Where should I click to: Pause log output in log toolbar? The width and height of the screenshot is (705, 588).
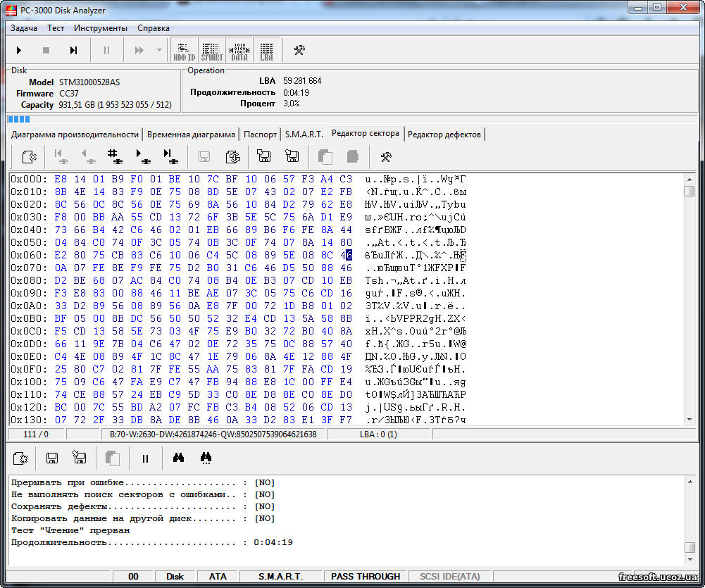click(145, 458)
